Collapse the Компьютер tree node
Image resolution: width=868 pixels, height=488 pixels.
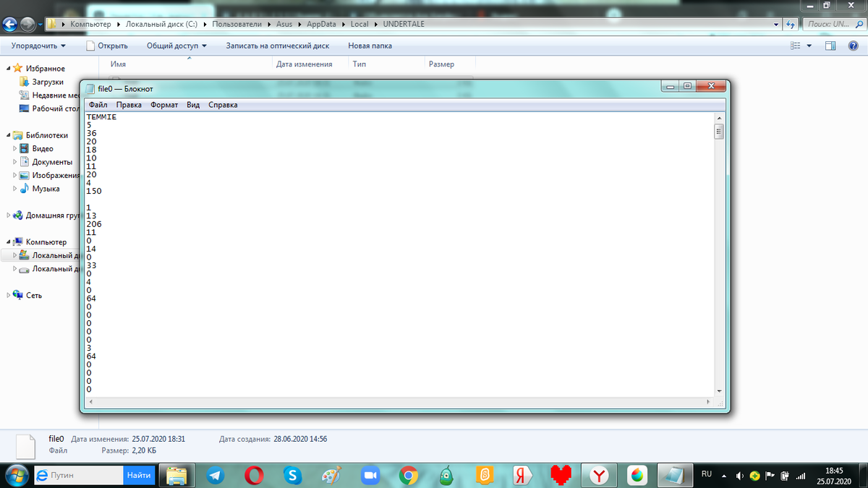[9, 242]
